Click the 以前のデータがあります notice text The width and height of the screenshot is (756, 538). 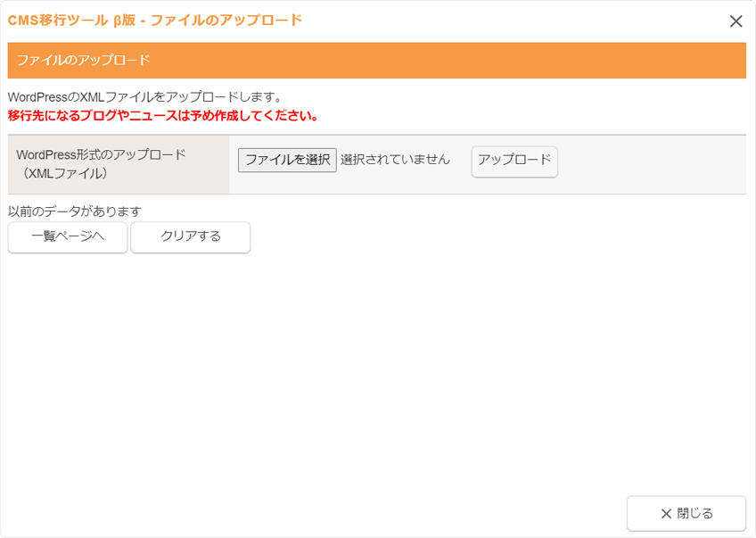click(x=75, y=211)
